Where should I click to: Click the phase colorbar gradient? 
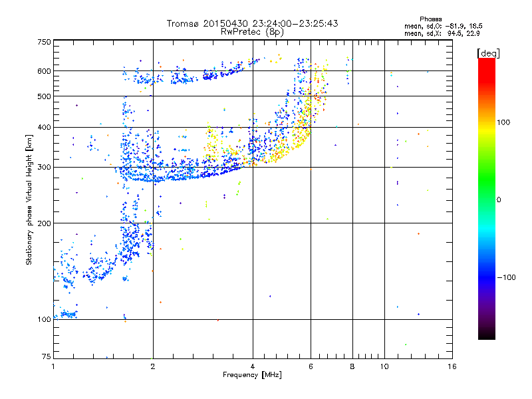pyautogui.click(x=487, y=199)
